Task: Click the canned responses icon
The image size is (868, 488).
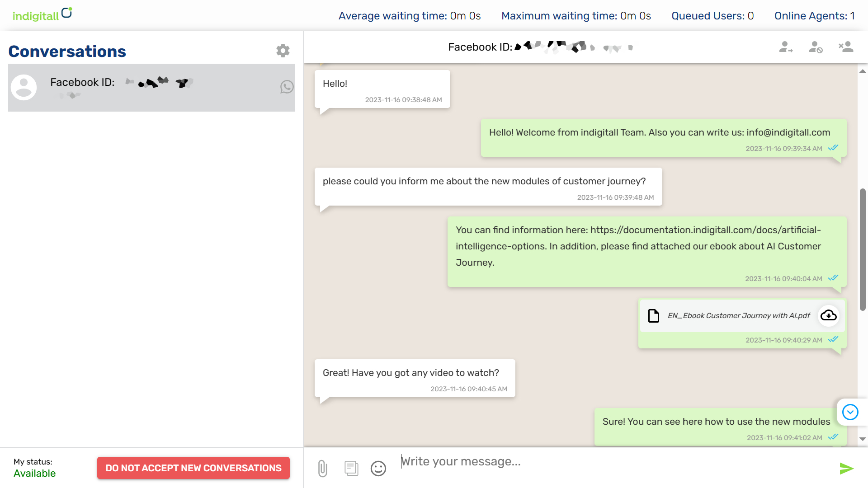Action: click(x=351, y=468)
